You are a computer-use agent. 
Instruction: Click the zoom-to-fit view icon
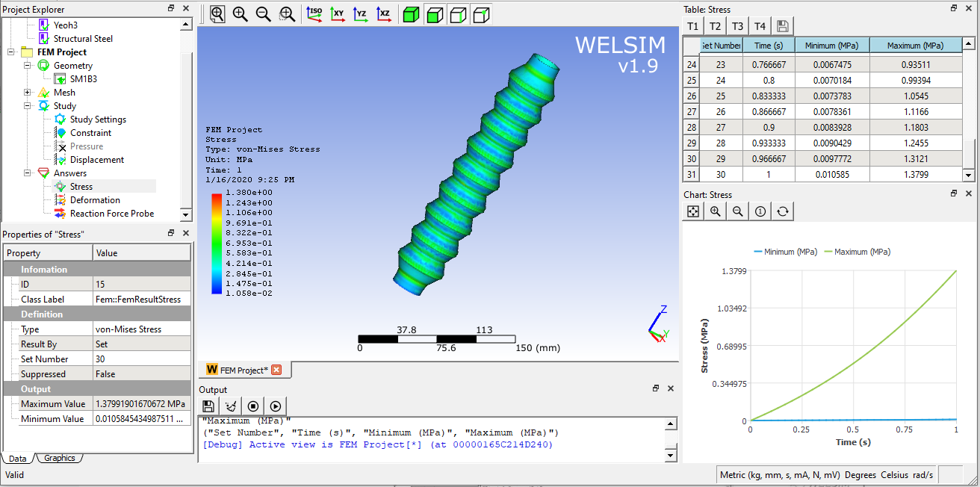tap(217, 14)
